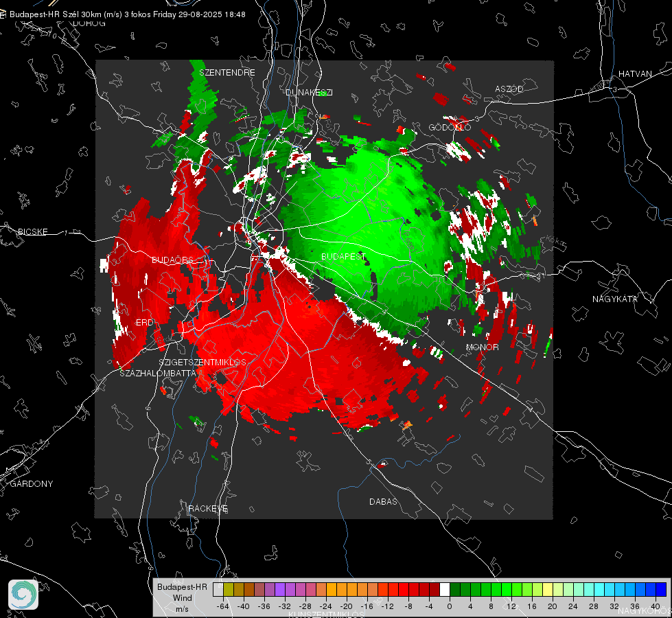Click the HATVAN label on the map
The width and height of the screenshot is (672, 618).
635,73
